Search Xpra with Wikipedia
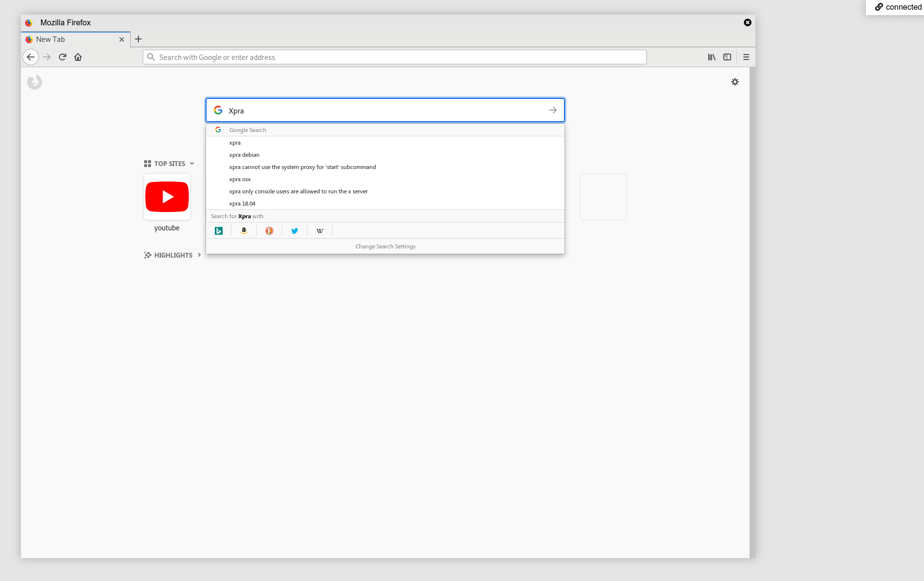This screenshot has width=924, height=581. [320, 231]
